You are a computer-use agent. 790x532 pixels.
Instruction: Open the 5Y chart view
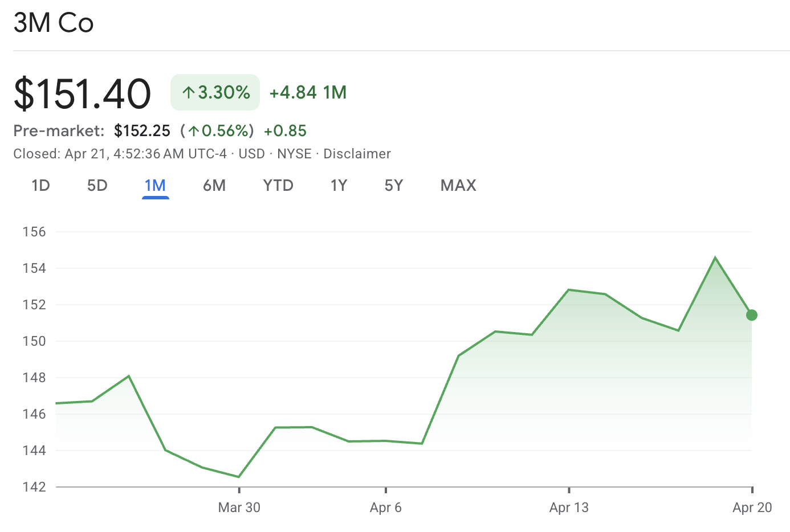[x=393, y=186]
